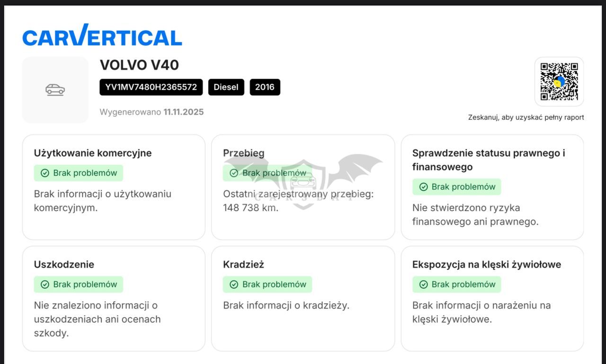The width and height of the screenshot is (606, 364).
Task: Click the VOLVO V40 title
Action: (139, 65)
